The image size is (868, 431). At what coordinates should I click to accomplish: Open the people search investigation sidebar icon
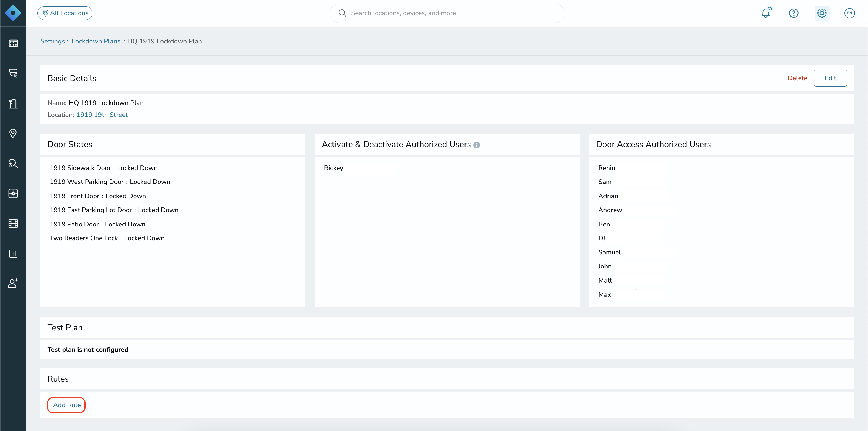point(13,163)
